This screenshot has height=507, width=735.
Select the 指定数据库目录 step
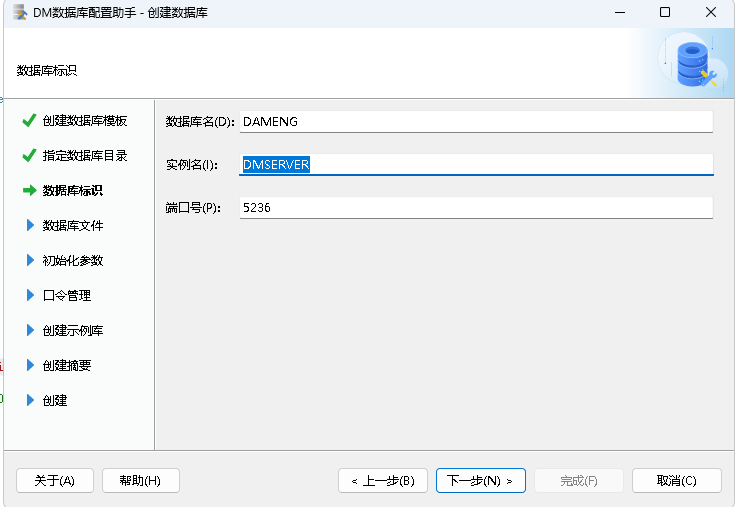coord(85,155)
